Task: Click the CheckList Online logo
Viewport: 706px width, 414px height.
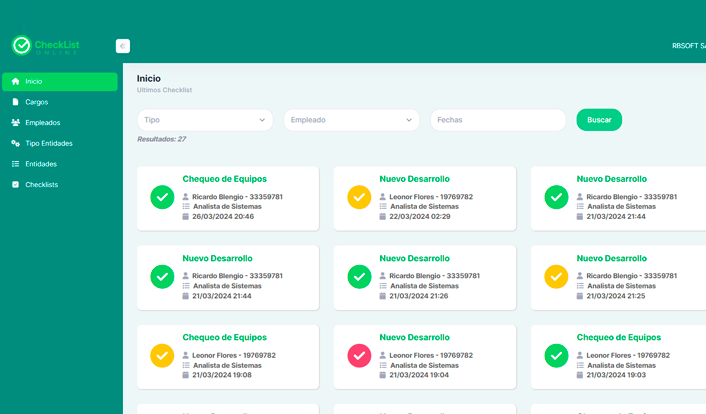Action: click(45, 45)
